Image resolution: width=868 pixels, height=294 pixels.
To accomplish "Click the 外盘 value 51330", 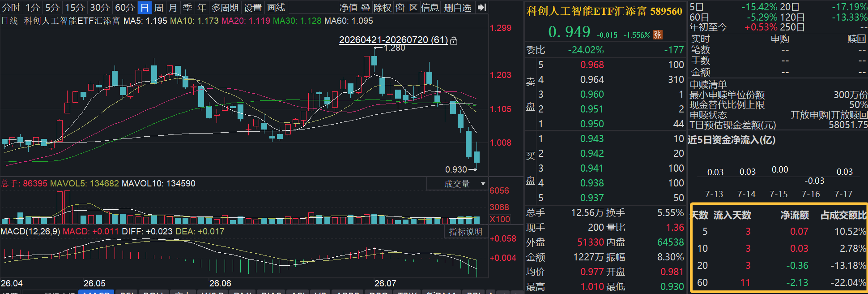I will point(591,242).
